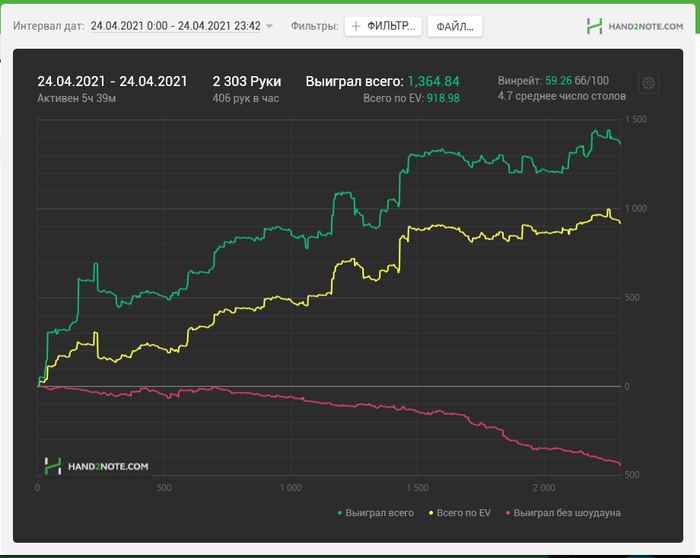Image resolution: width=700 pixels, height=558 pixels.
Task: Click the winrate value 59.26
Action: click(x=558, y=81)
